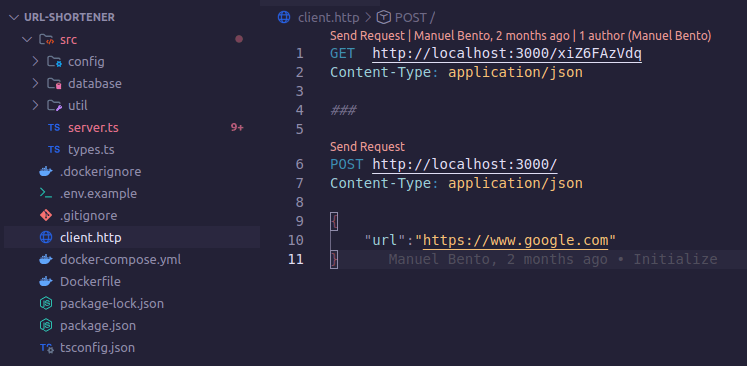Click client.http in the breadcrumb

[328, 18]
